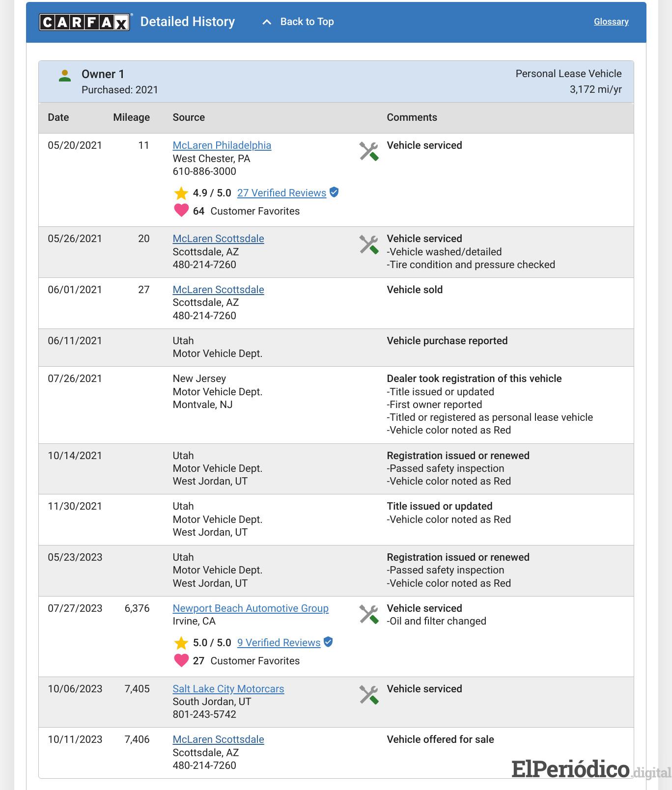Click Vehicle sold comment
This screenshot has width=672, height=790.
[x=415, y=290]
